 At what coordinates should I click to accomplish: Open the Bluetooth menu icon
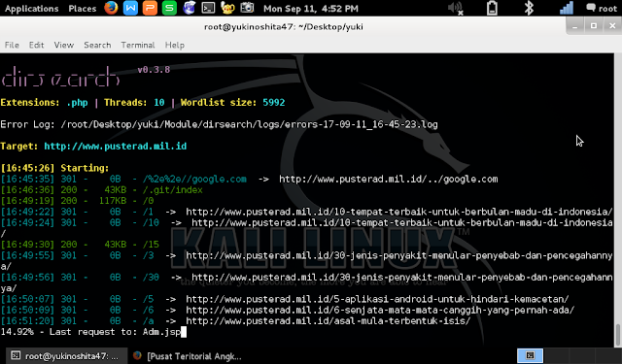click(x=529, y=9)
